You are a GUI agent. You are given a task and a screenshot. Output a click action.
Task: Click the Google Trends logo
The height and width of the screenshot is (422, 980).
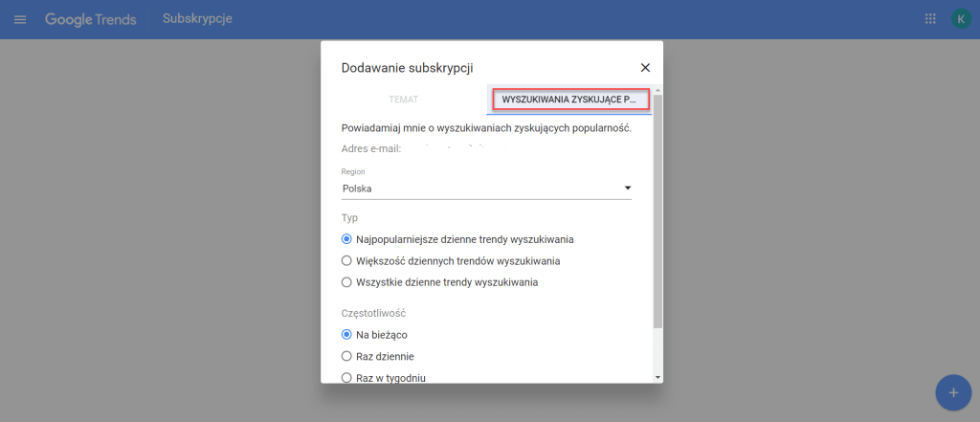tap(91, 19)
